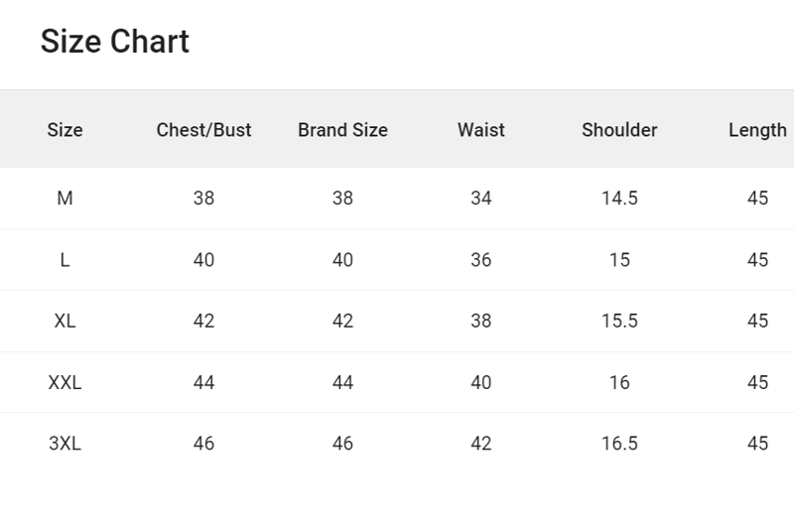Select the Waist column header
The height and width of the screenshot is (532, 794).
point(481,130)
